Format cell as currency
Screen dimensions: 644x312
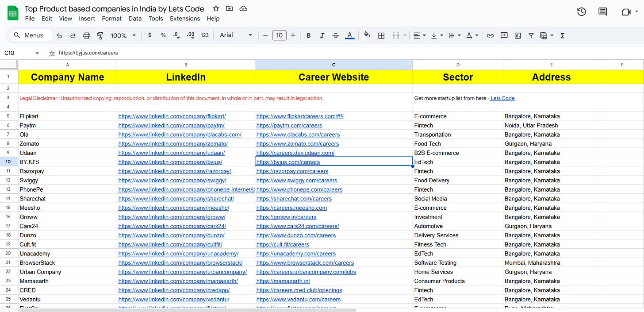click(x=150, y=35)
